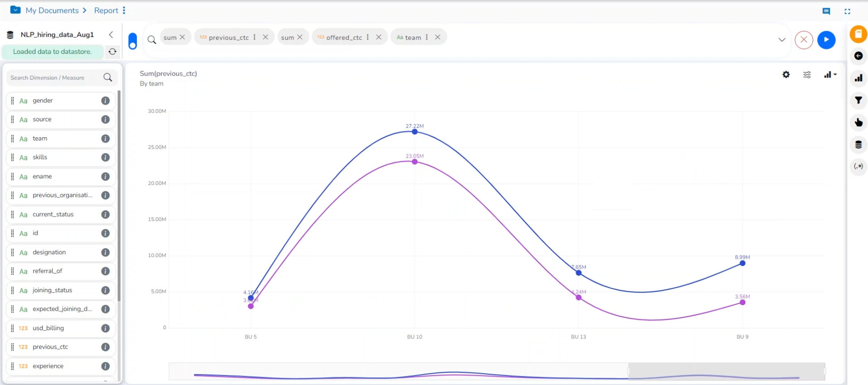
Task: Click the BU 10 purple data point 23.05M
Action: click(415, 162)
